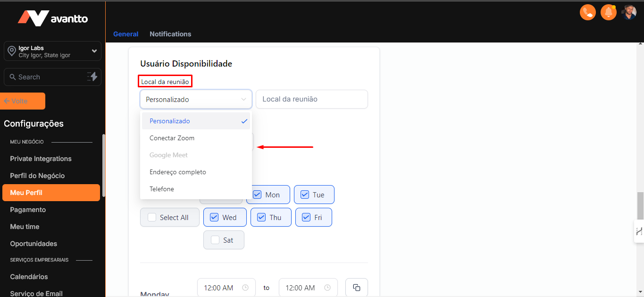
Task: Choose Conectar Zoom from the dropdown list
Action: [x=172, y=138]
